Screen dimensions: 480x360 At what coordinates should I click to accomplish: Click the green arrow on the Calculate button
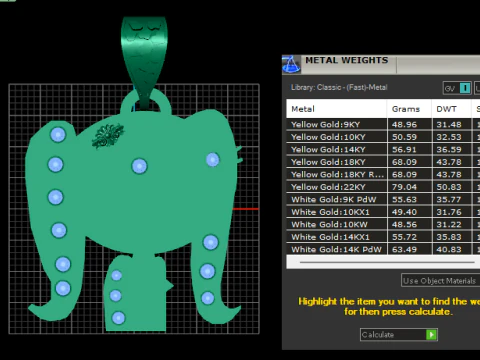point(431,334)
